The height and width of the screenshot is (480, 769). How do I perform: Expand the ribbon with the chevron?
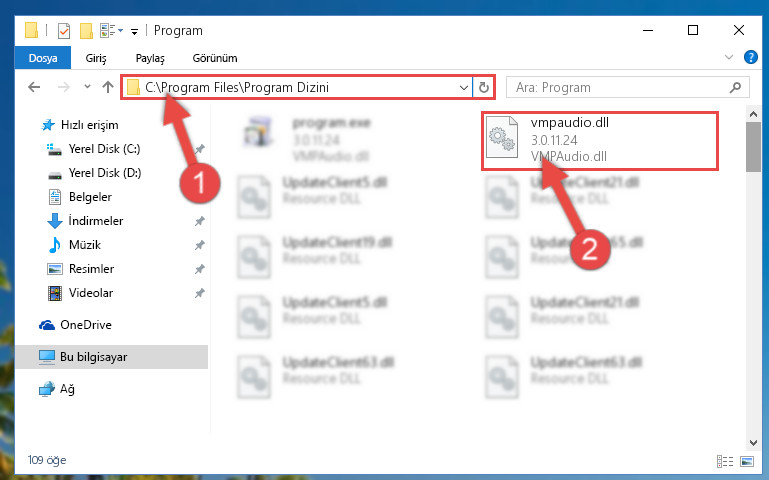729,57
